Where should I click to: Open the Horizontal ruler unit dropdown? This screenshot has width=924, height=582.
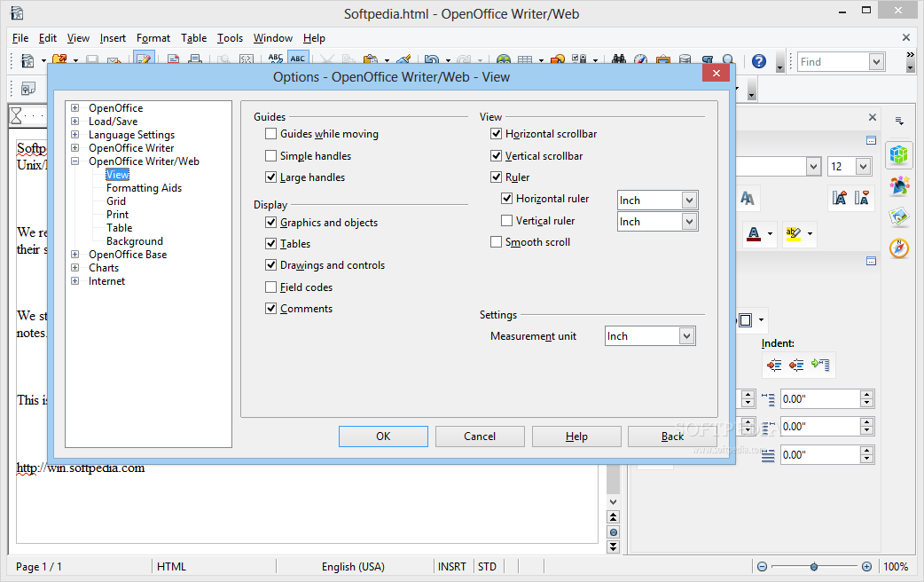point(690,201)
